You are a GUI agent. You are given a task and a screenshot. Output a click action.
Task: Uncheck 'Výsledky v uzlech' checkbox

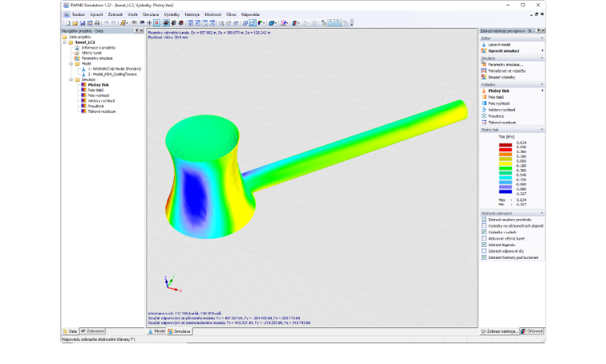tap(484, 232)
